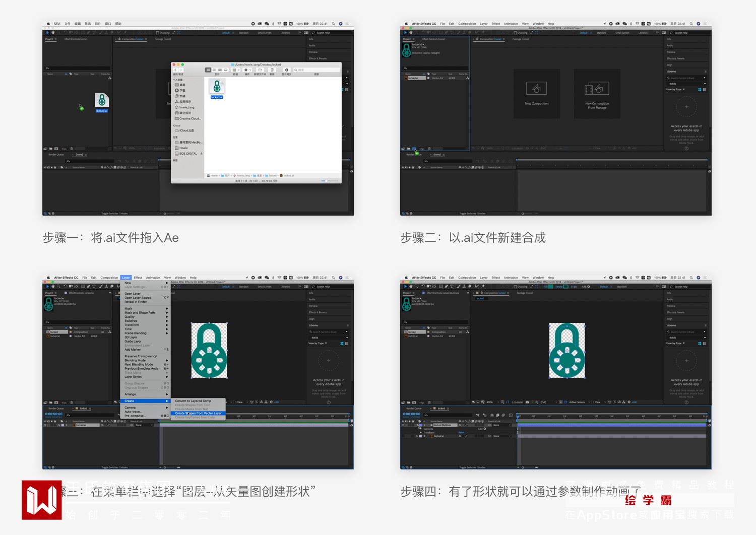Image resolution: width=756 pixels, height=535 pixels.
Task: Toggle the Snapping checkbox in step two screenshot
Action: pos(515,33)
